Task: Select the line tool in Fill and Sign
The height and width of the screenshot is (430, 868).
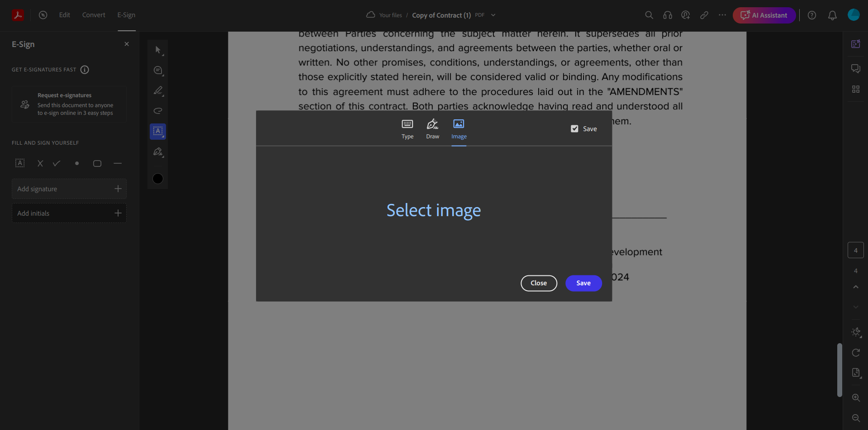Action: (118, 163)
